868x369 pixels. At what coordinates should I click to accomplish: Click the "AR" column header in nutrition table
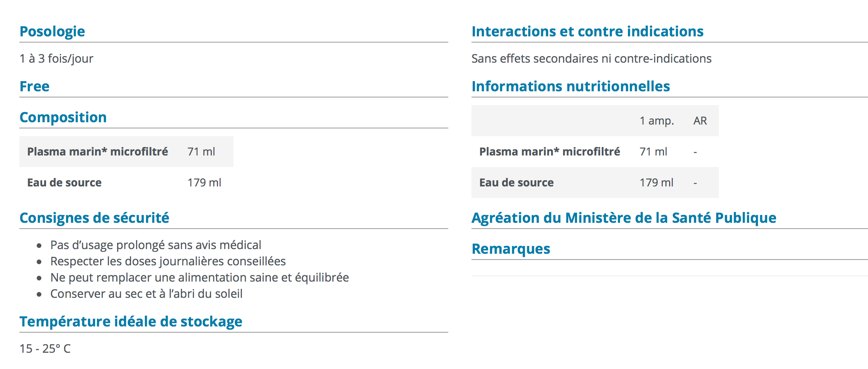tap(700, 121)
